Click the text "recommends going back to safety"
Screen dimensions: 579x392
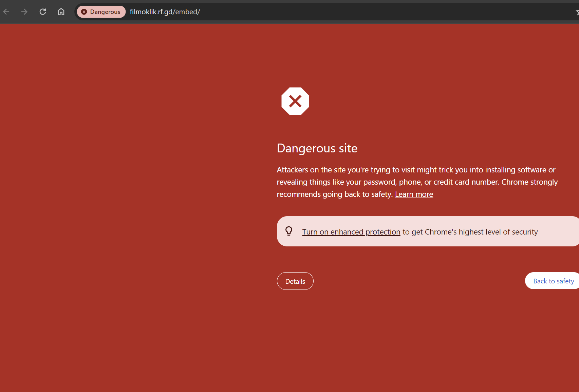(x=334, y=194)
